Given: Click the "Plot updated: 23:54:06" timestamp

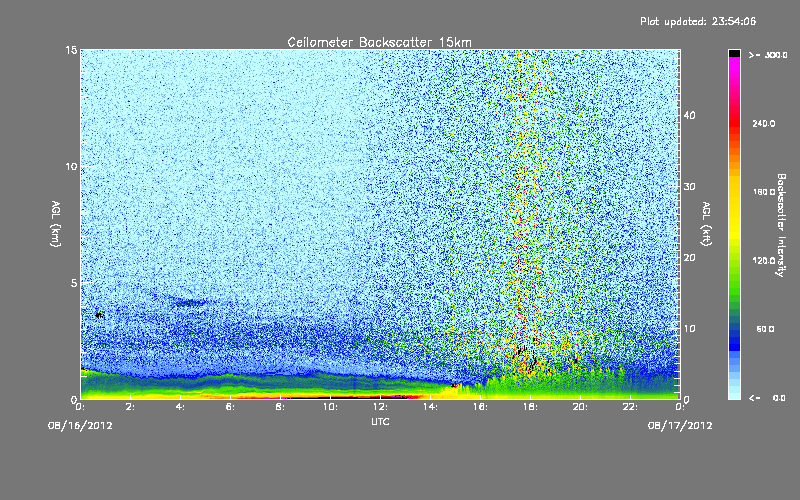Looking at the screenshot, I should 698,21.
